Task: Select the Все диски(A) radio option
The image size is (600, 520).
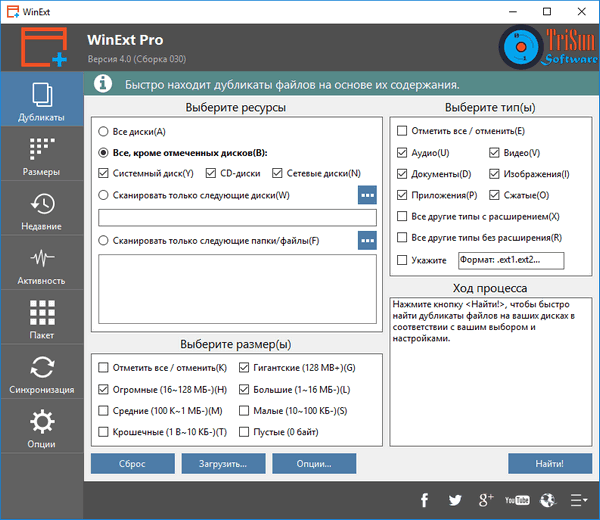Action: (x=132, y=132)
